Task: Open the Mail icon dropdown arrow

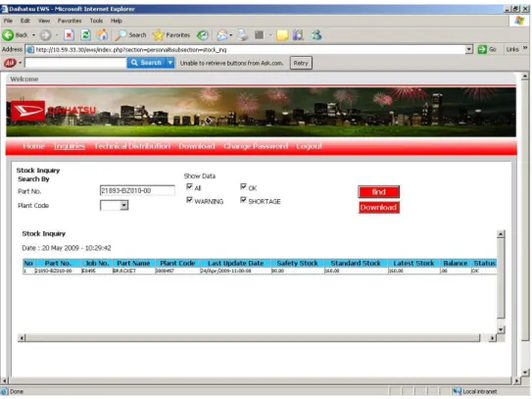Action: (x=230, y=35)
